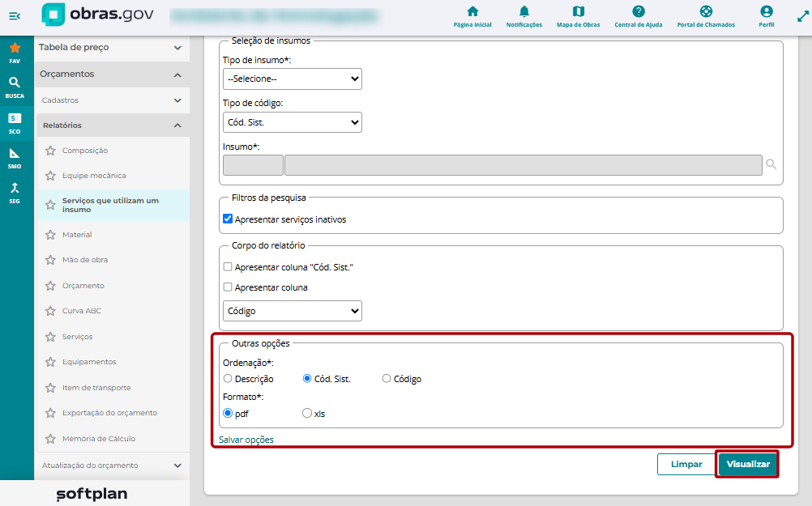
Task: Select Descrição ordering radio
Action: coord(228,378)
